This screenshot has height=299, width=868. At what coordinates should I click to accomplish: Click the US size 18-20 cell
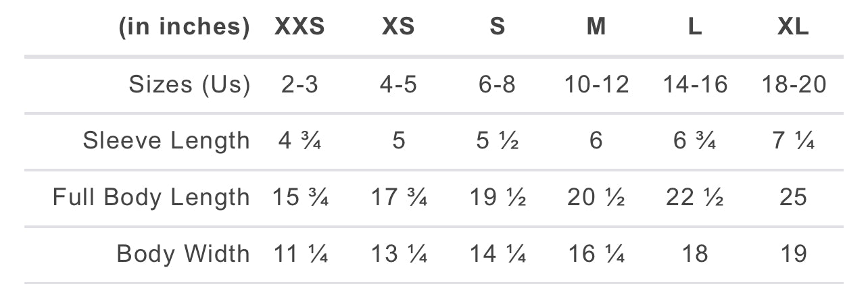(794, 84)
